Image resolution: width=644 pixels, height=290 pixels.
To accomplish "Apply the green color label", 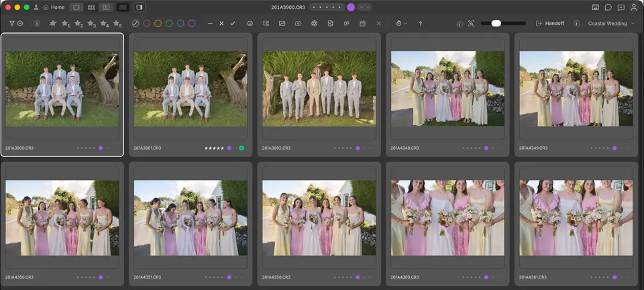I will point(169,23).
